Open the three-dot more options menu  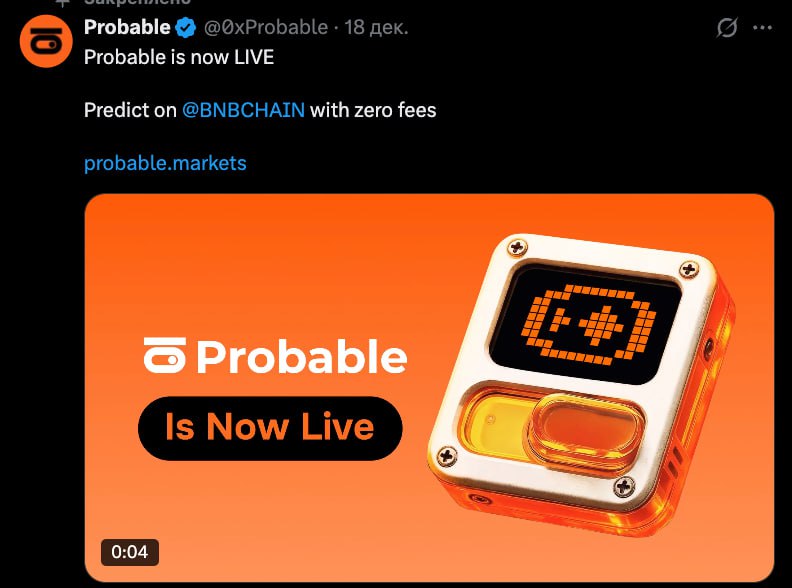click(x=762, y=28)
